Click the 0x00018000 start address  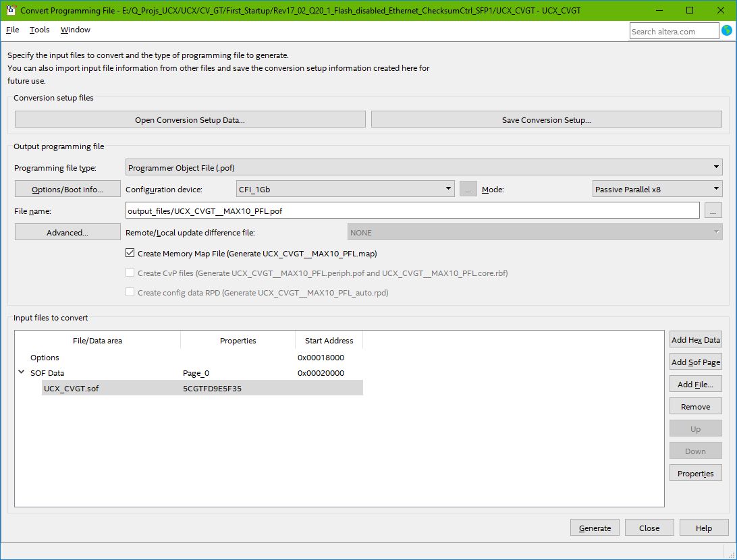coord(321,358)
